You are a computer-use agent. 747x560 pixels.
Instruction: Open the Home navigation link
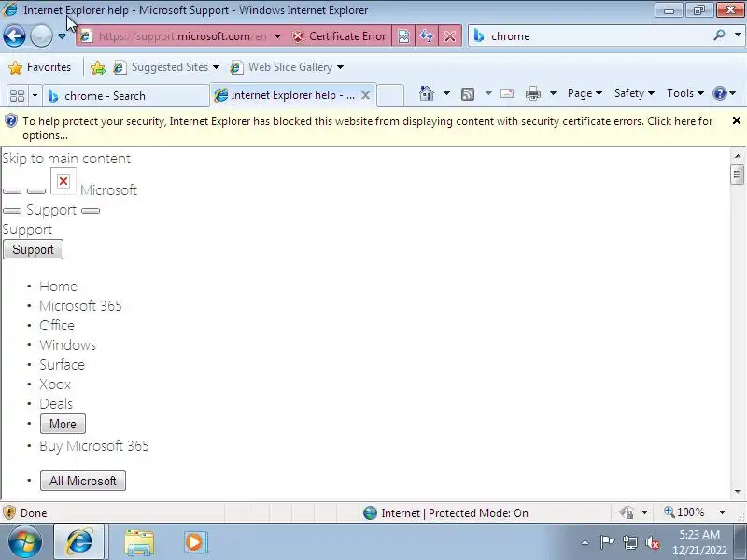point(58,287)
